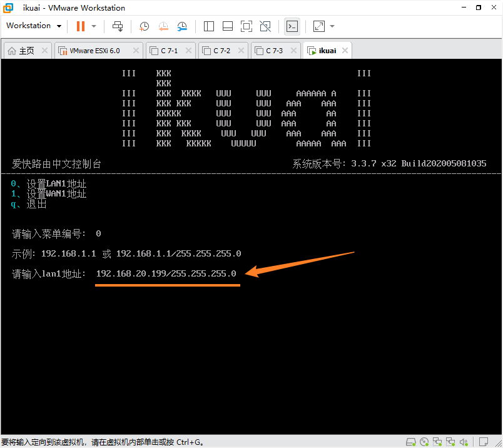This screenshot has height=448, width=503.
Task: Open the Workstation dropdown menu
Action: coord(34,26)
